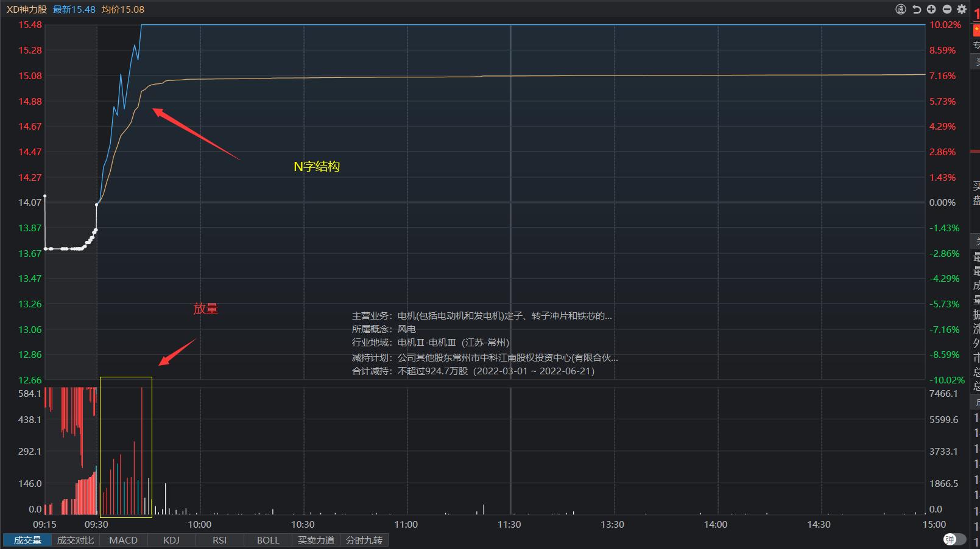Image resolution: width=980 pixels, height=549 pixels.
Task: Click the 合计减持 924.7万股 line
Action: click(x=473, y=371)
